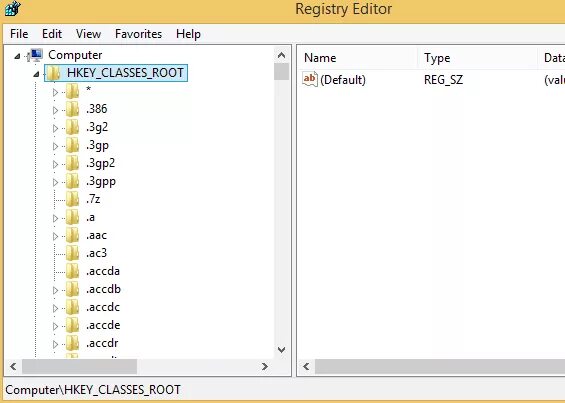Click the Data column header

pos(552,58)
